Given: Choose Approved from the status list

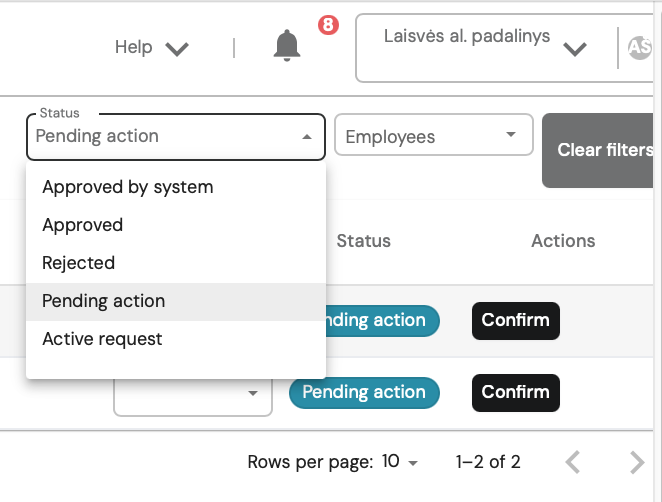Looking at the screenshot, I should pos(83,225).
